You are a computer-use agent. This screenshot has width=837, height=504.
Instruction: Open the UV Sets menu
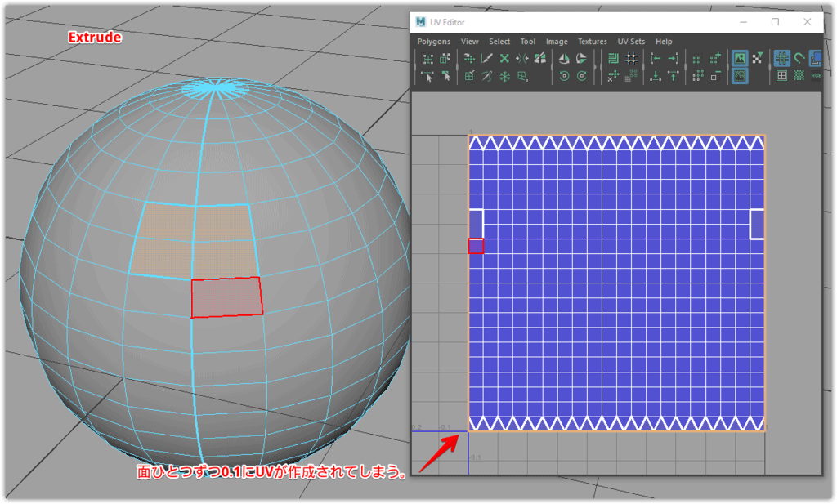(x=631, y=42)
